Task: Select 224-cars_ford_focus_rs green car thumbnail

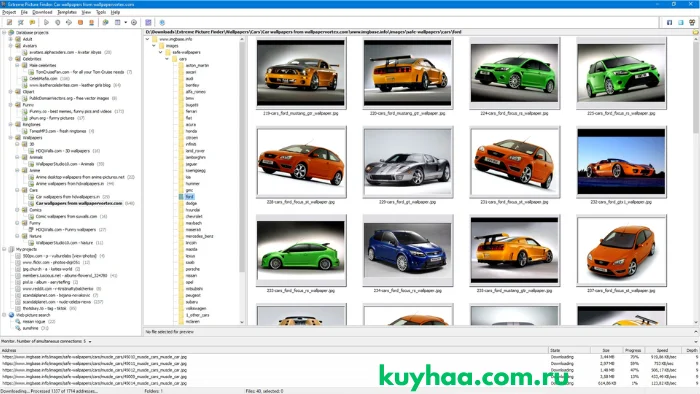Action: click(514, 73)
